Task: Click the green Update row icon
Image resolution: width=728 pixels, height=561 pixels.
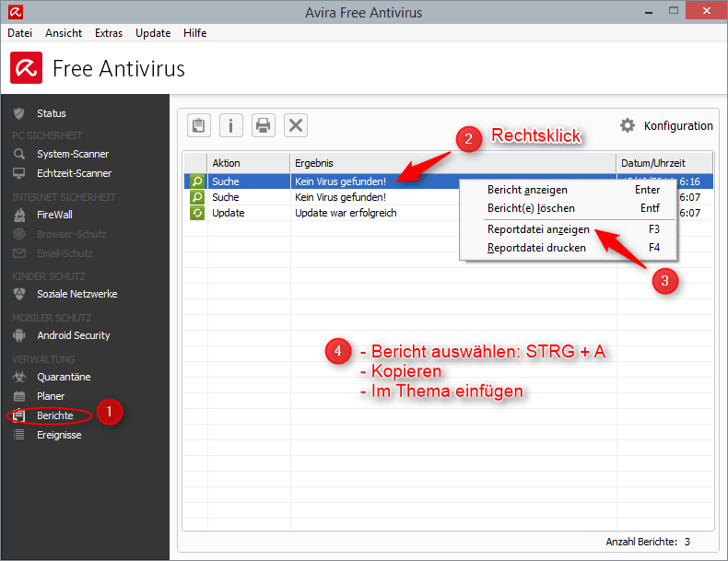Action: (197, 213)
